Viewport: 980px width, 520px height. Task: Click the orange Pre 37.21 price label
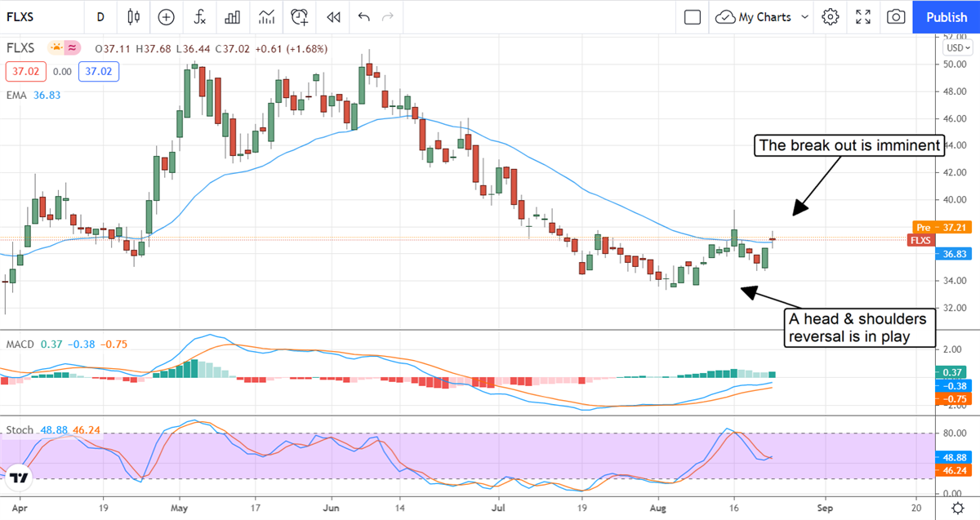(941, 228)
